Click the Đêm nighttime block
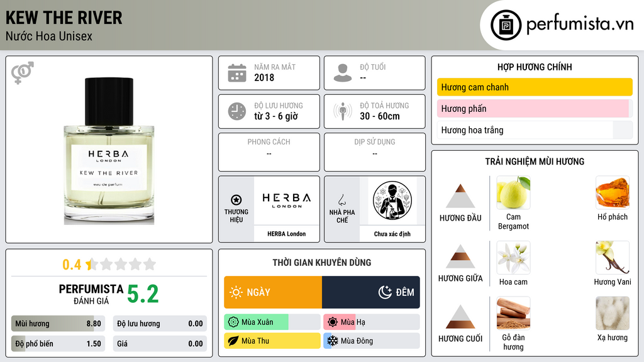Viewport: 644px width, 362px height. tap(371, 292)
